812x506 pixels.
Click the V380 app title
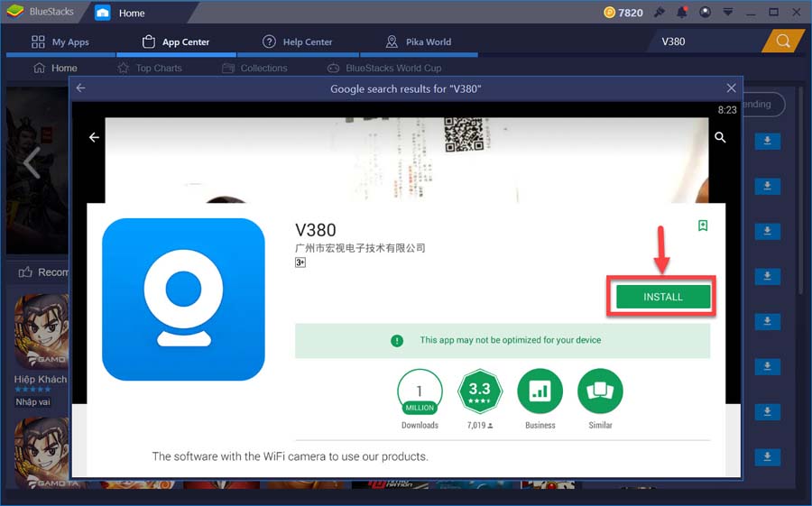(x=316, y=229)
